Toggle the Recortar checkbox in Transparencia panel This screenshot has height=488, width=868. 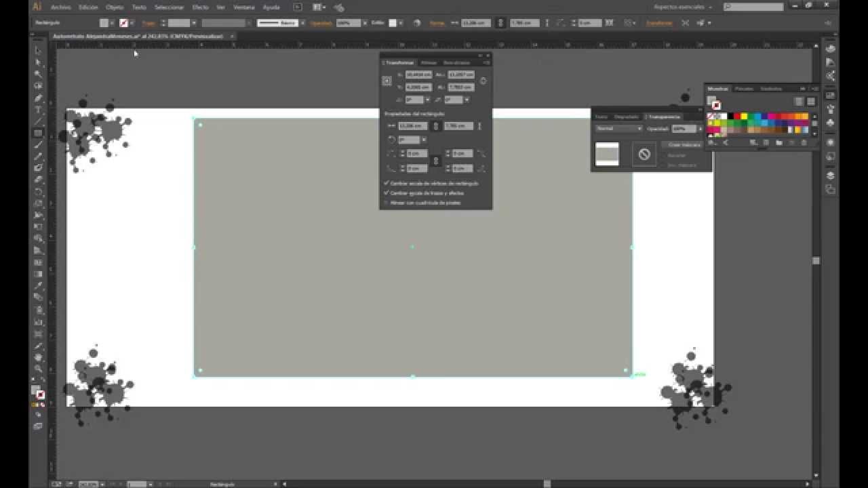click(664, 155)
